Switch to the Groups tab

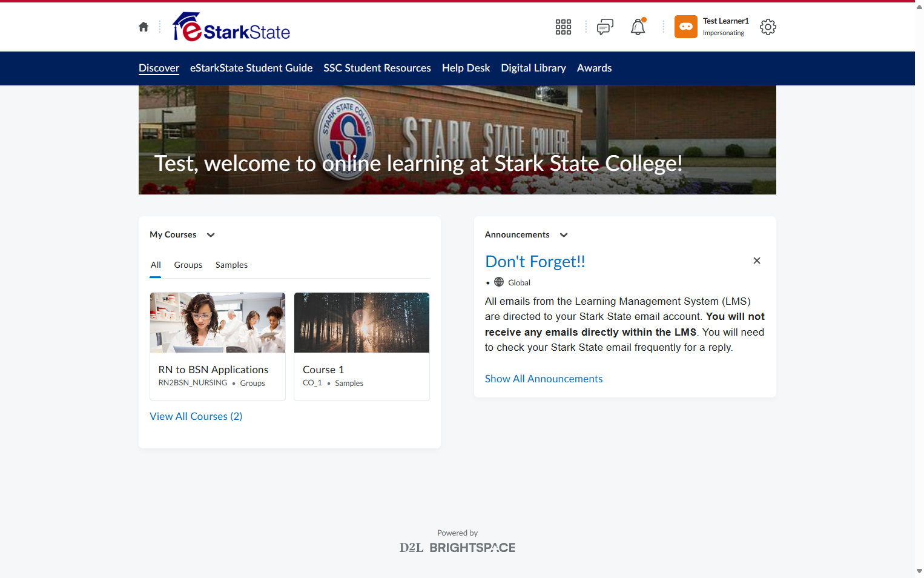pos(188,265)
